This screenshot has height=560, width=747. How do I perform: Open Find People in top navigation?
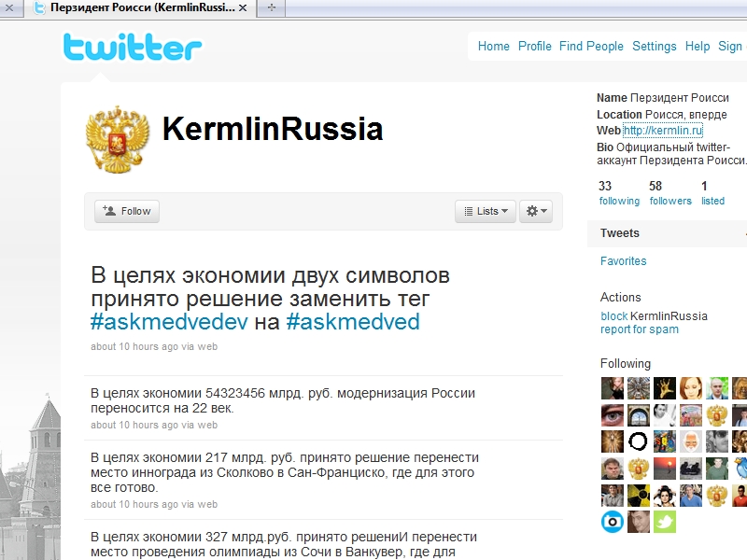click(591, 46)
